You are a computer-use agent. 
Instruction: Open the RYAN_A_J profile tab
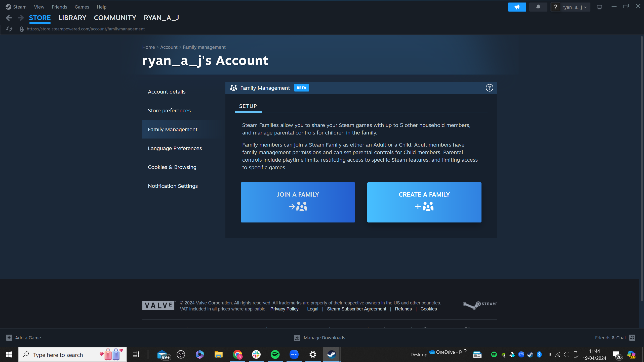(161, 18)
